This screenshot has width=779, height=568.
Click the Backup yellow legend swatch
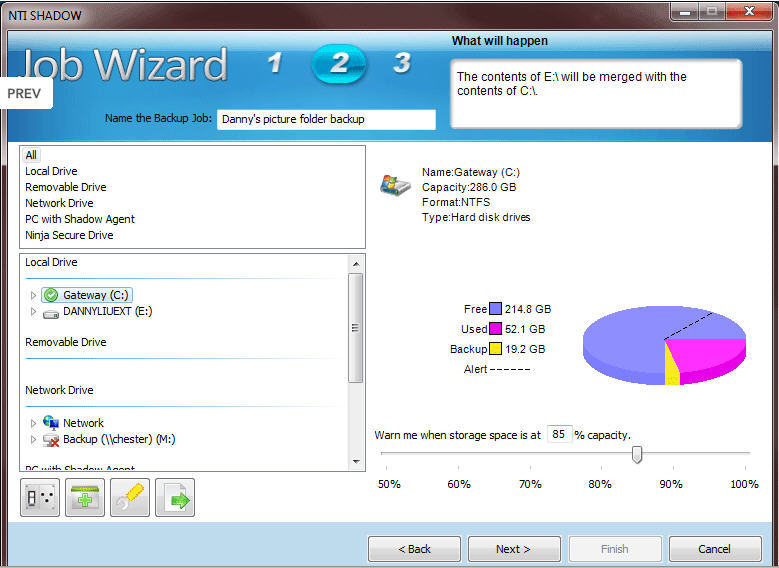495,349
